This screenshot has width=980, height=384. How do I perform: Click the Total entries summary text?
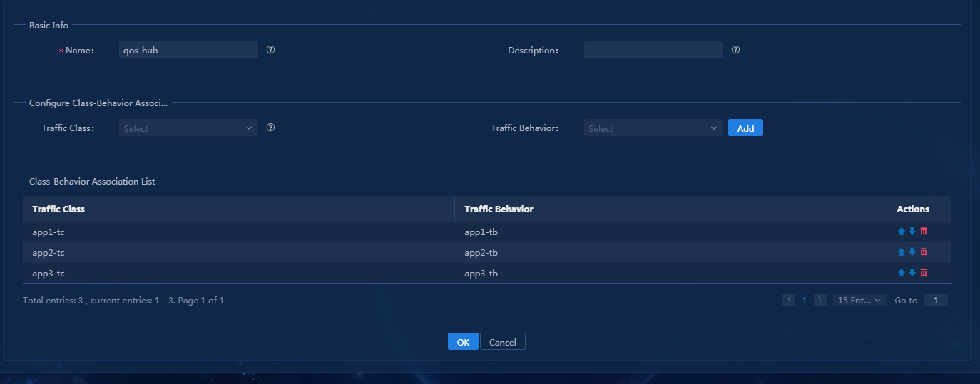click(x=123, y=301)
